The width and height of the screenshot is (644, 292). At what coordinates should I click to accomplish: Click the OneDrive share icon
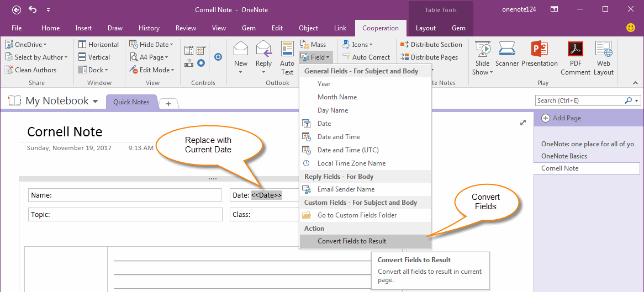pos(9,44)
